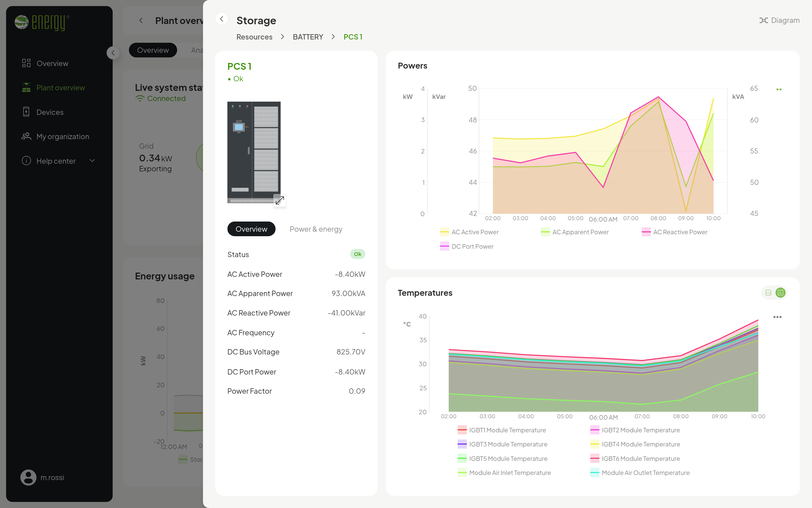The height and width of the screenshot is (508, 812).
Task: Toggle IGBT5 Module Temperature legend
Action: pos(502,459)
